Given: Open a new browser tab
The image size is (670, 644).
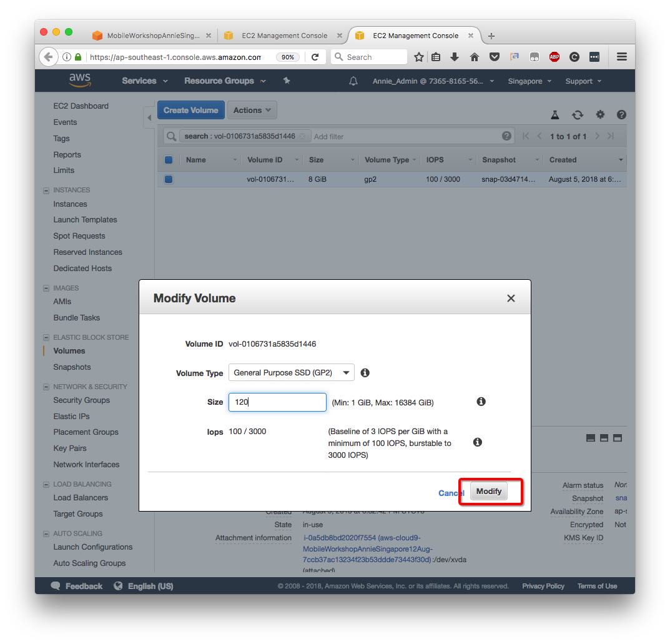Looking at the screenshot, I should (x=491, y=36).
